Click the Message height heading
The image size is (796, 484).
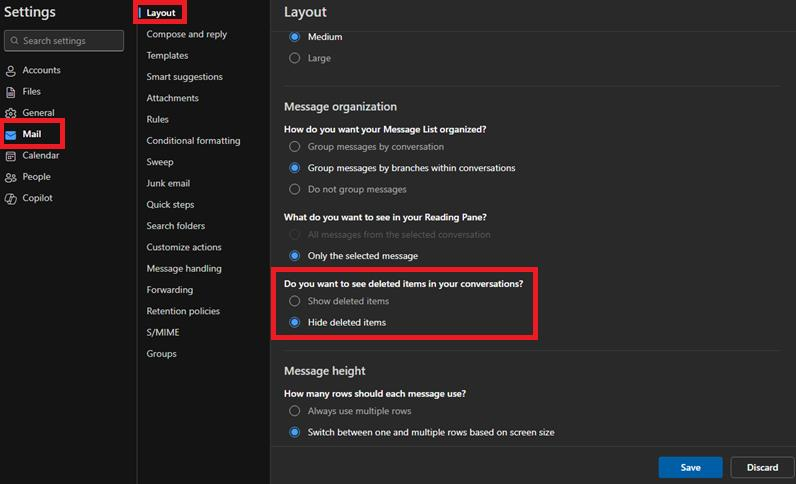click(324, 371)
